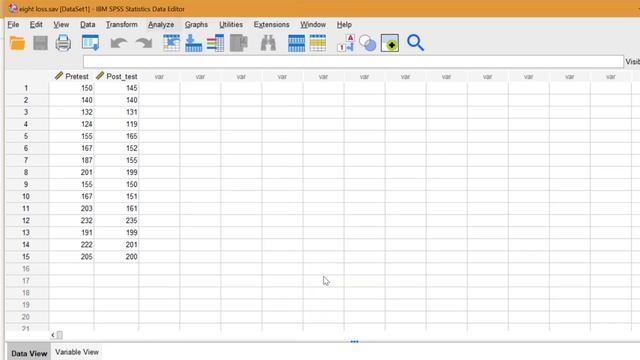Viewport: 640px width, 360px height.
Task: Open the Help menu
Action: pyautogui.click(x=344, y=24)
